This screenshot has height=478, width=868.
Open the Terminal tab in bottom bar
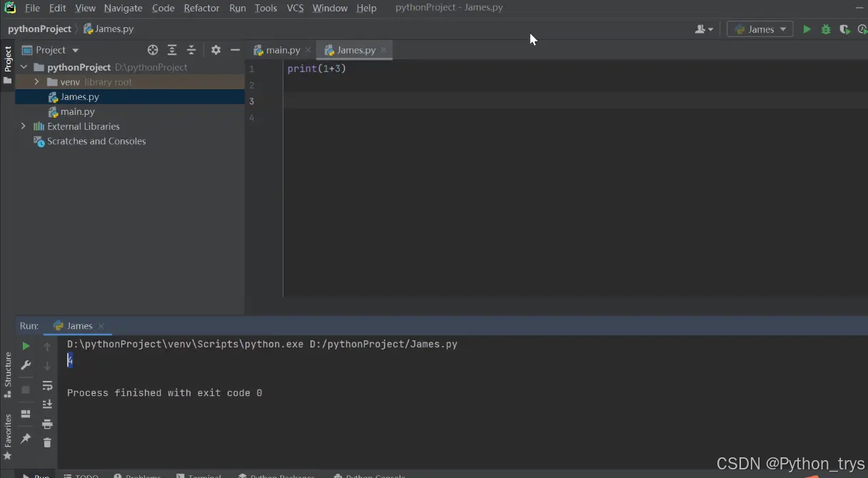click(201, 474)
